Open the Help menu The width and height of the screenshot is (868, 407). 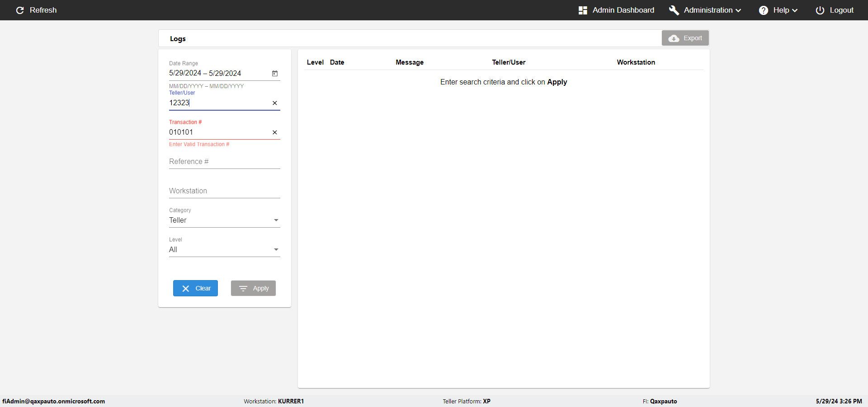778,10
